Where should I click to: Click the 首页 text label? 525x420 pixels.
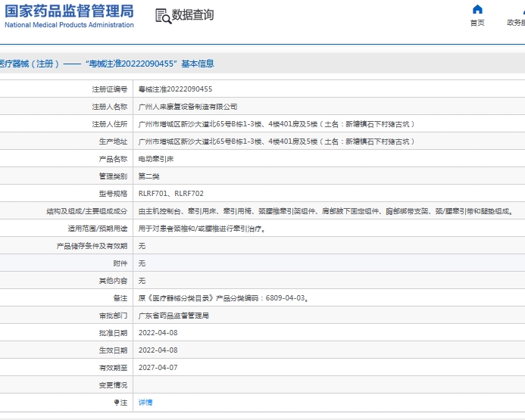(477, 23)
